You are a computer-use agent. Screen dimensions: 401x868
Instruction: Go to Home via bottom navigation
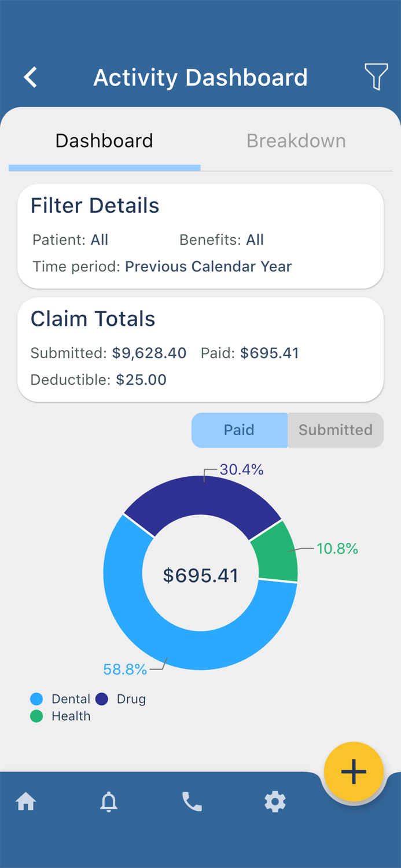point(26,802)
